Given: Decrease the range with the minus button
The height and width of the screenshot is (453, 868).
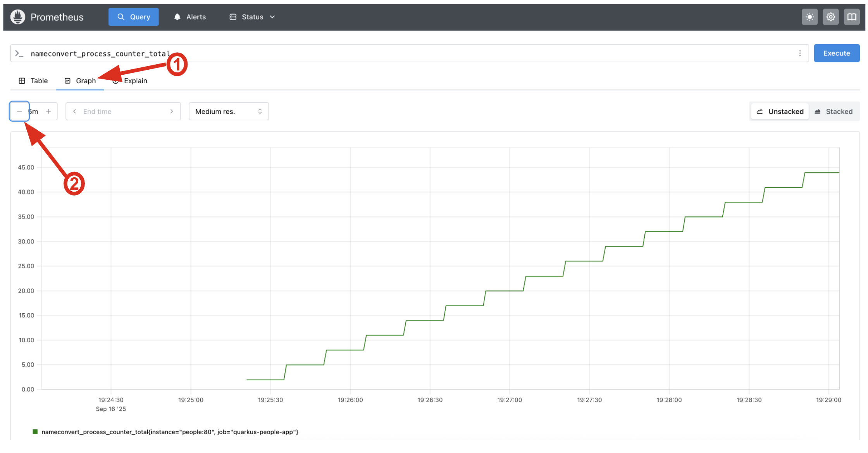Looking at the screenshot, I should click(x=19, y=112).
